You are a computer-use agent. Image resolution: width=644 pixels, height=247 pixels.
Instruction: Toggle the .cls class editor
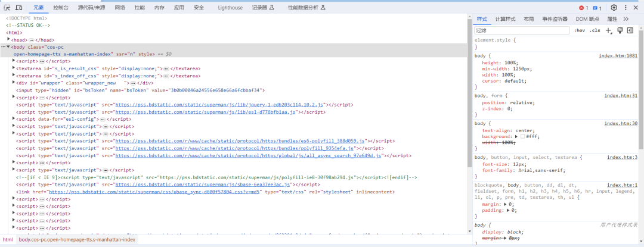coord(595,30)
